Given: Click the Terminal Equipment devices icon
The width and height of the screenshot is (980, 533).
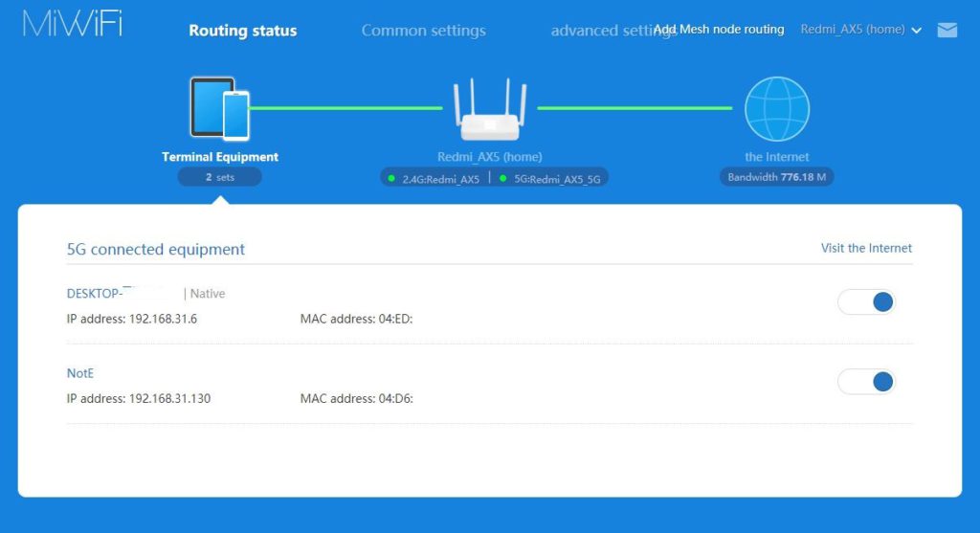Looking at the screenshot, I should click(x=220, y=108).
